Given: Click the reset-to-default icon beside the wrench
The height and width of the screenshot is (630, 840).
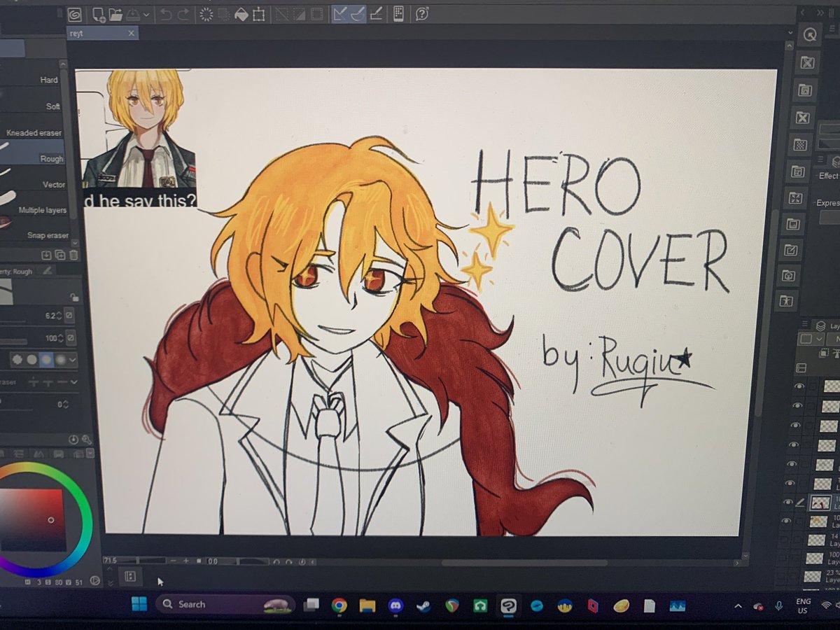Looking at the screenshot, I should coord(74,440).
